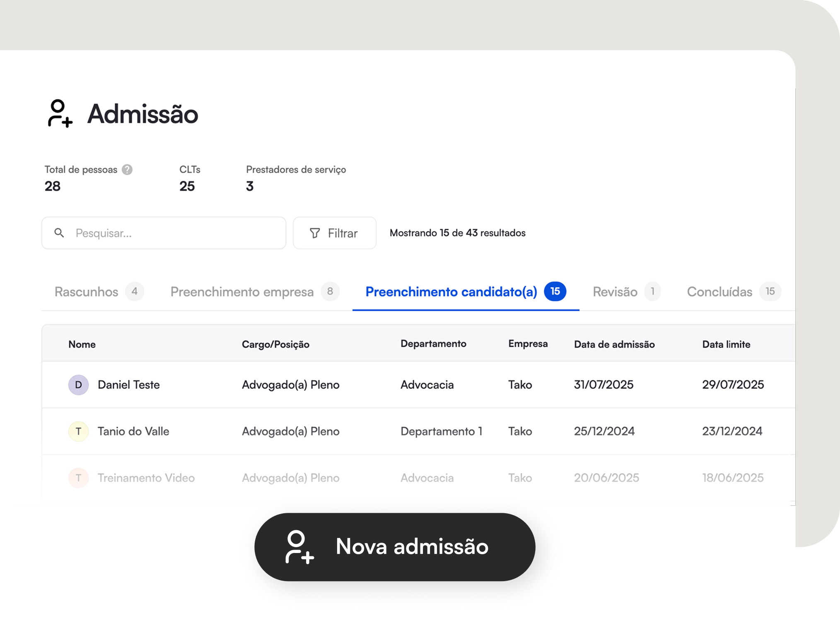The width and height of the screenshot is (840, 623).
Task: Click the Admissão person-plus header icon
Action: click(60, 113)
